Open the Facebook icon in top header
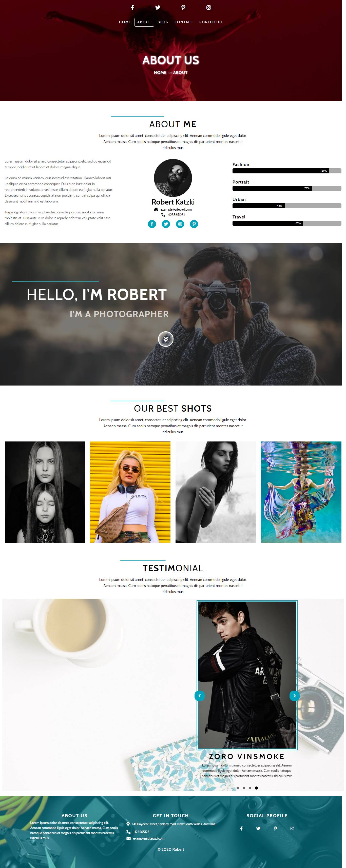The width and height of the screenshot is (346, 868). (132, 7)
